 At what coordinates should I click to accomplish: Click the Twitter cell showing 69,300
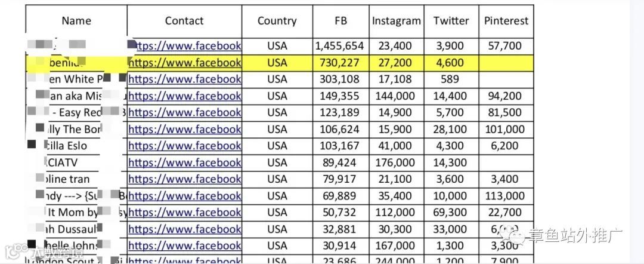[x=451, y=213]
